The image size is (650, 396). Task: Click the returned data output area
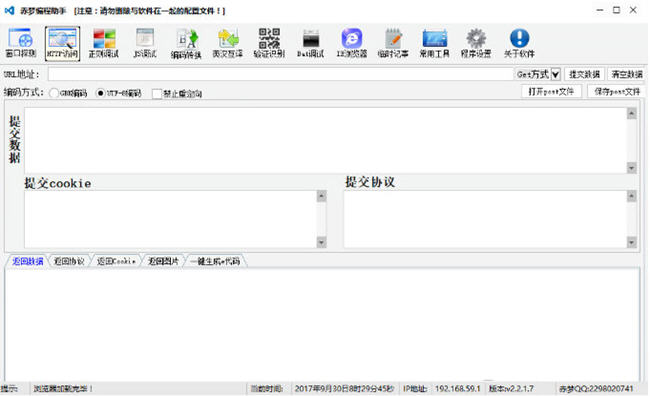(x=322, y=324)
